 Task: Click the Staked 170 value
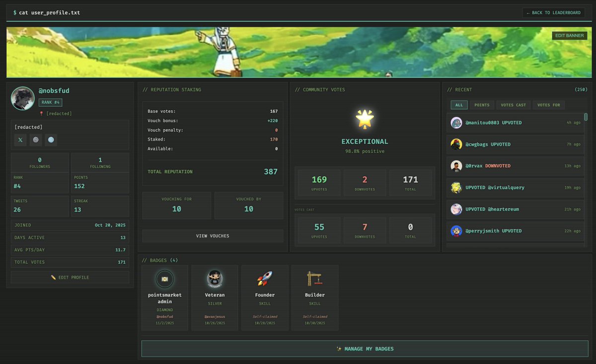point(274,140)
